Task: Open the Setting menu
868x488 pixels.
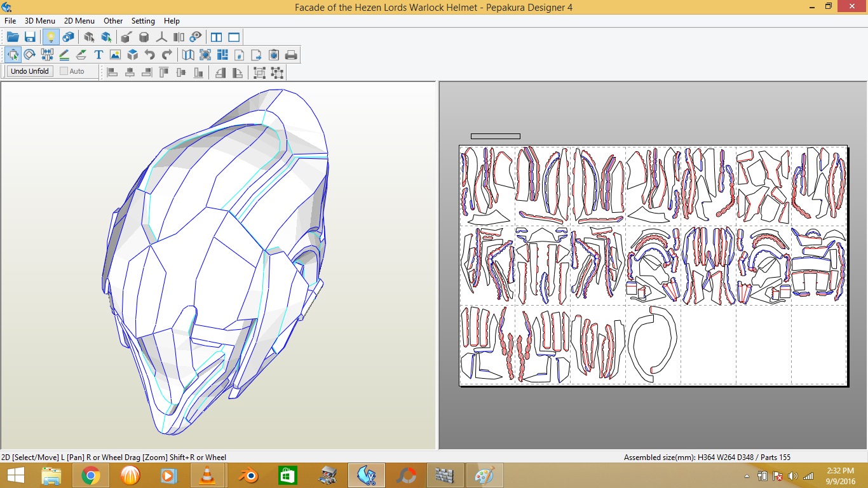Action: click(143, 21)
